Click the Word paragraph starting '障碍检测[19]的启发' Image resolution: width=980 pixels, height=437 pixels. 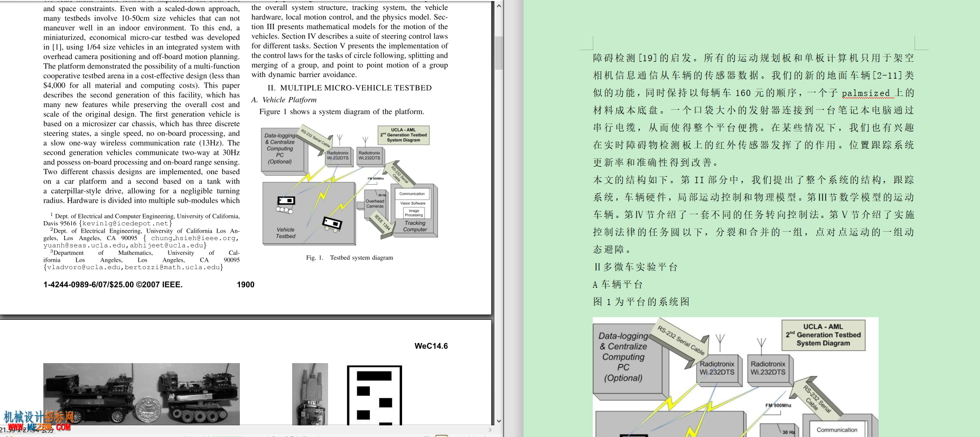tap(753, 110)
